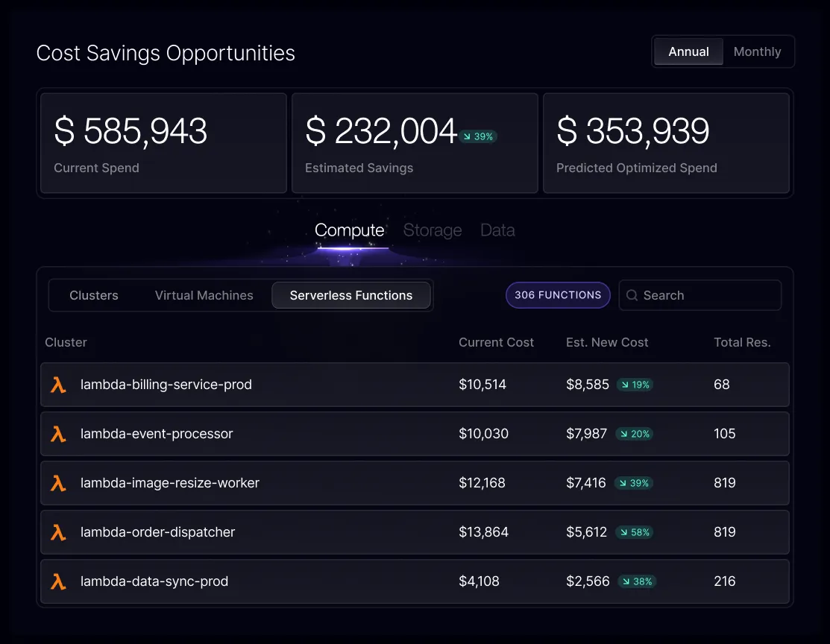Viewport: 830px width, 644px height.
Task: Click the 39% savings badge on Estimated Savings
Action: click(x=478, y=136)
